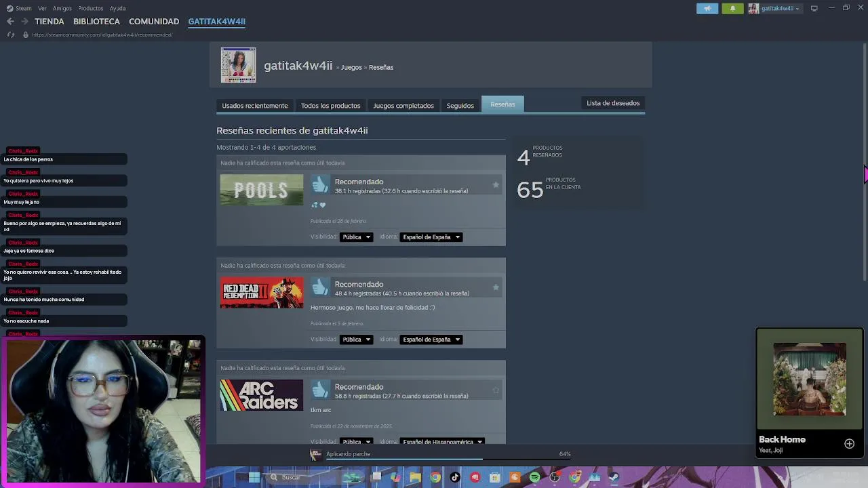Image resolution: width=868 pixels, height=488 pixels.
Task: Toggle star on POOLS review
Action: (x=496, y=184)
